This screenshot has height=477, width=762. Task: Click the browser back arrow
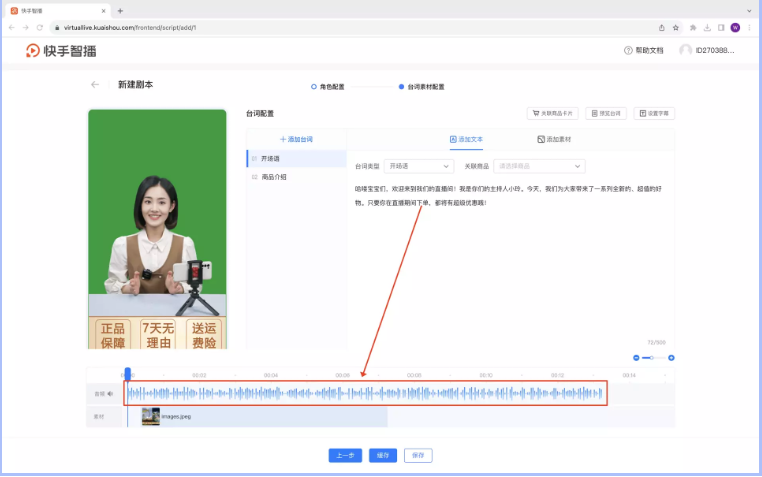point(12,28)
